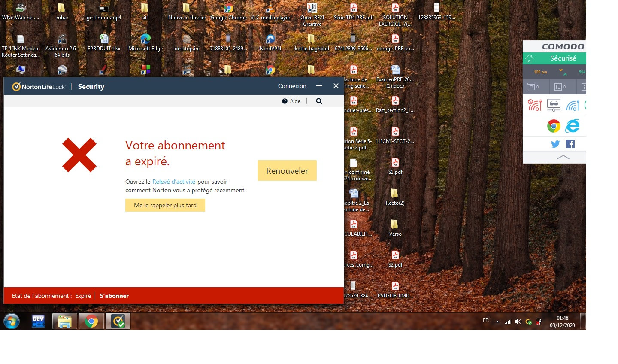Click the Comodo shield tray icon
This screenshot has width=618, height=364.
tap(529, 322)
